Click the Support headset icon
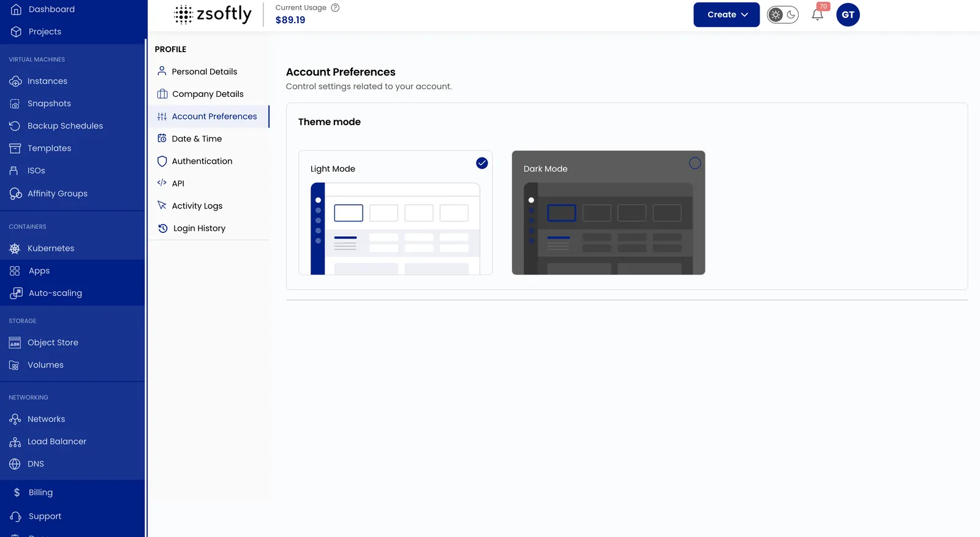Screen dimensions: 980x537 click(16, 517)
